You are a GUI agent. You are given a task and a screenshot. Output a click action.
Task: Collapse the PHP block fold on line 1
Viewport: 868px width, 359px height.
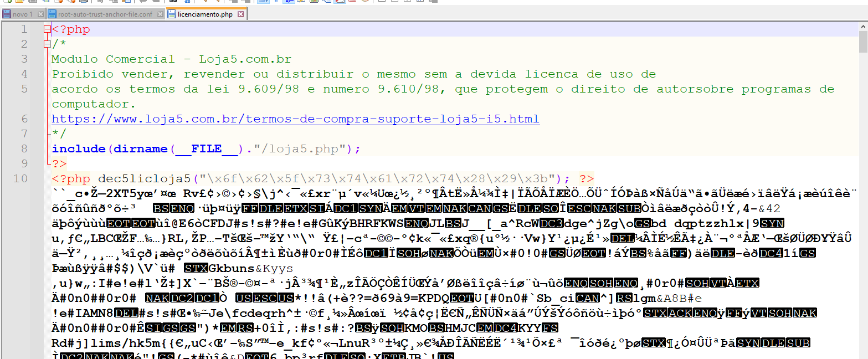pyautogui.click(x=47, y=29)
